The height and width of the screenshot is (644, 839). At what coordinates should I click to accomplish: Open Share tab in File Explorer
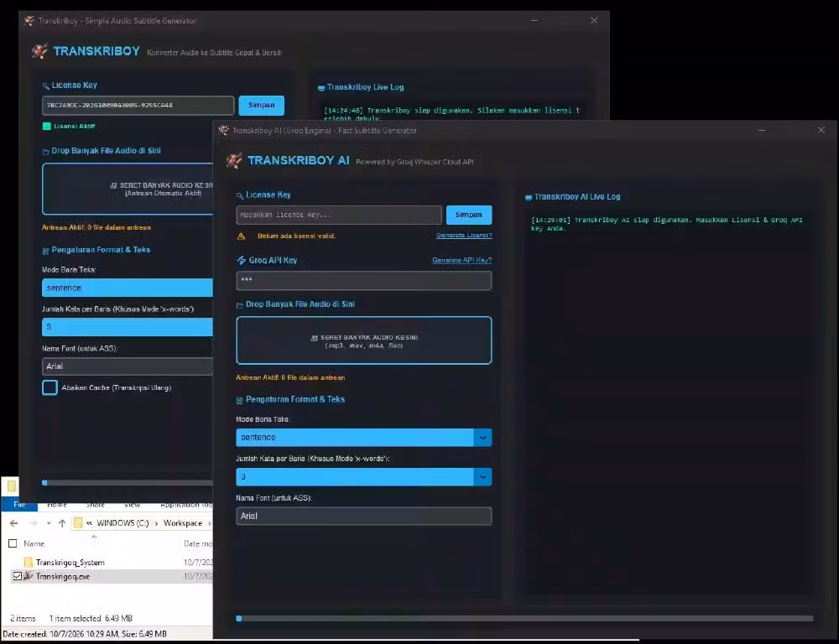96,505
